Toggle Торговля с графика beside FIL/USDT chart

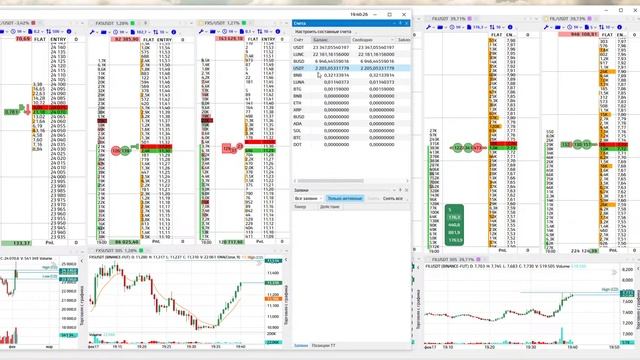click(638, 310)
